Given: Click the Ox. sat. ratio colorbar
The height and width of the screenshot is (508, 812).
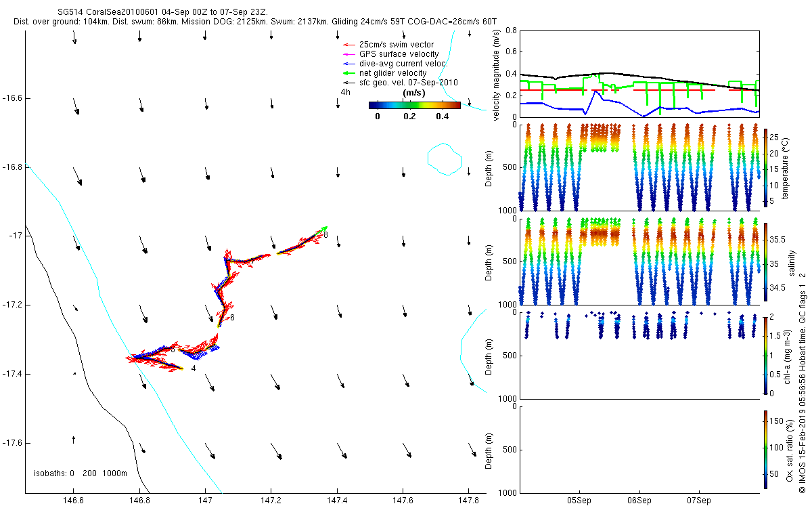Looking at the screenshot, I should [x=765, y=449].
